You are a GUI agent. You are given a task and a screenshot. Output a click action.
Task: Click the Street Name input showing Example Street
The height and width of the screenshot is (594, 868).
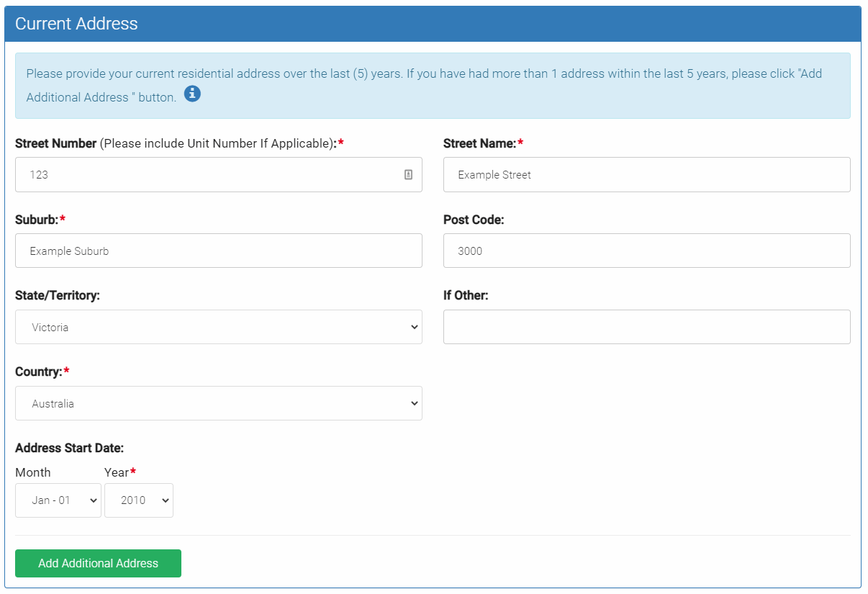[646, 174]
